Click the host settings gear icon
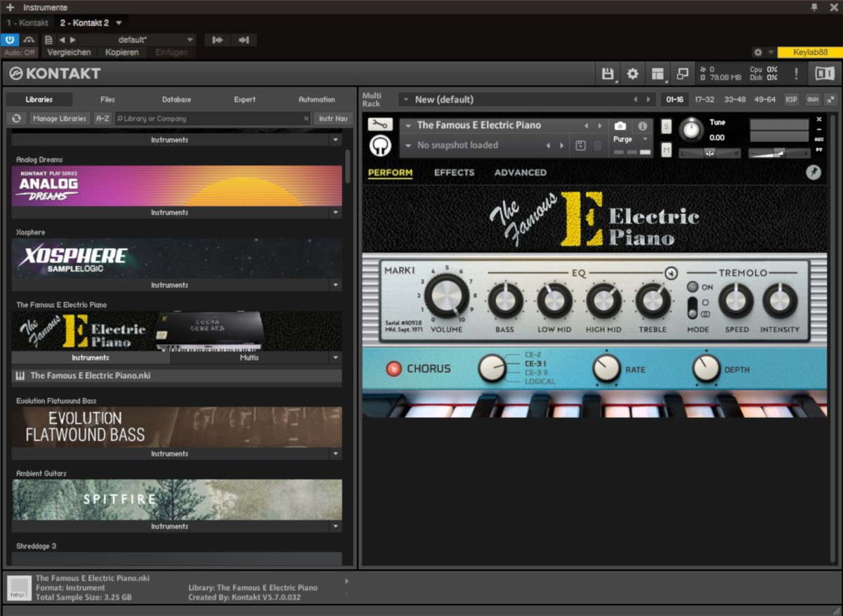The image size is (843, 616). click(757, 53)
